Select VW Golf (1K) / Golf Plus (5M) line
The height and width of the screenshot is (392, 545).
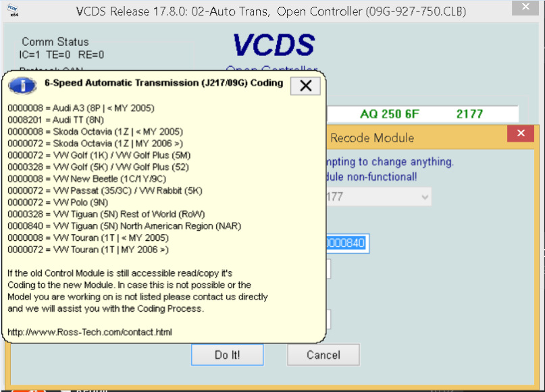(99, 156)
